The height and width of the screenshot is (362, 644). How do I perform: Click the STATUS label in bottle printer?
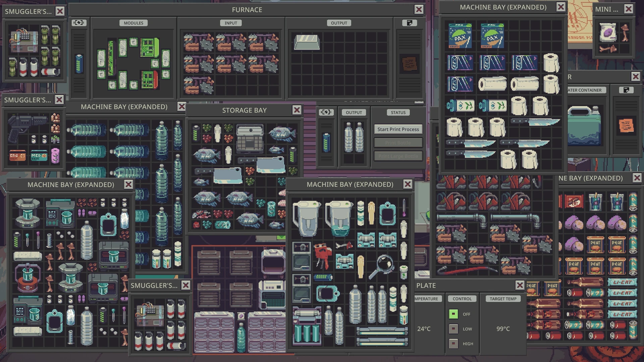point(398,113)
